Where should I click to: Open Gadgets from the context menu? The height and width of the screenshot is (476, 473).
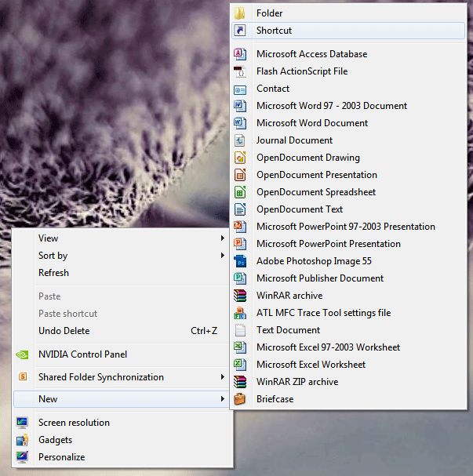(x=122, y=440)
